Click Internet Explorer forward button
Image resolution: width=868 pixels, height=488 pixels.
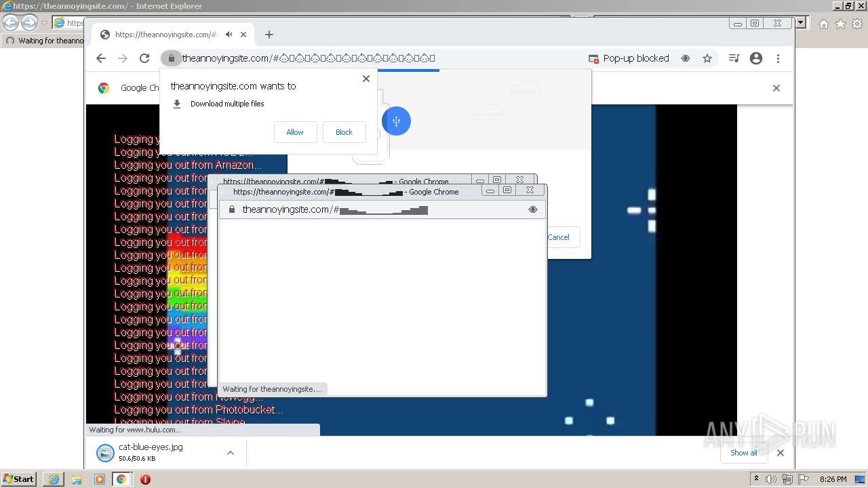(29, 23)
